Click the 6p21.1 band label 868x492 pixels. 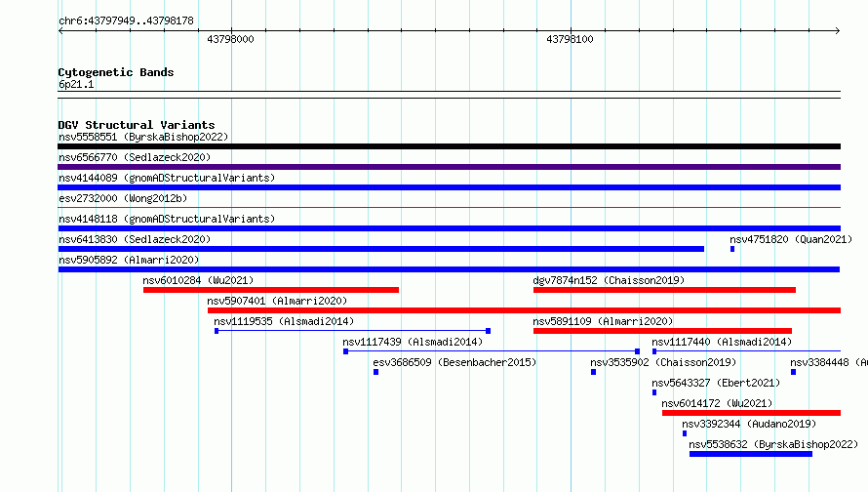[76, 84]
